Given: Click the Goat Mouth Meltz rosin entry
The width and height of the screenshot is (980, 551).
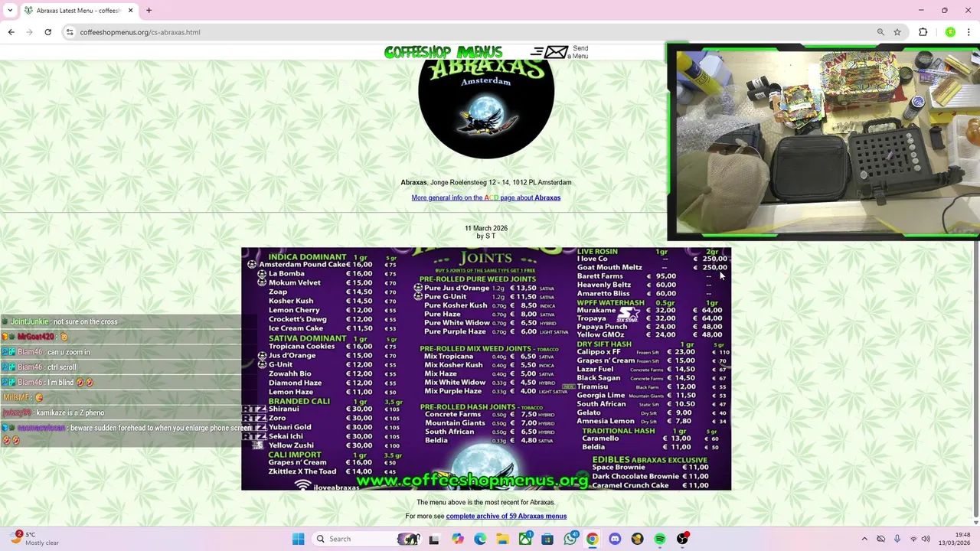Looking at the screenshot, I should click(x=609, y=267).
